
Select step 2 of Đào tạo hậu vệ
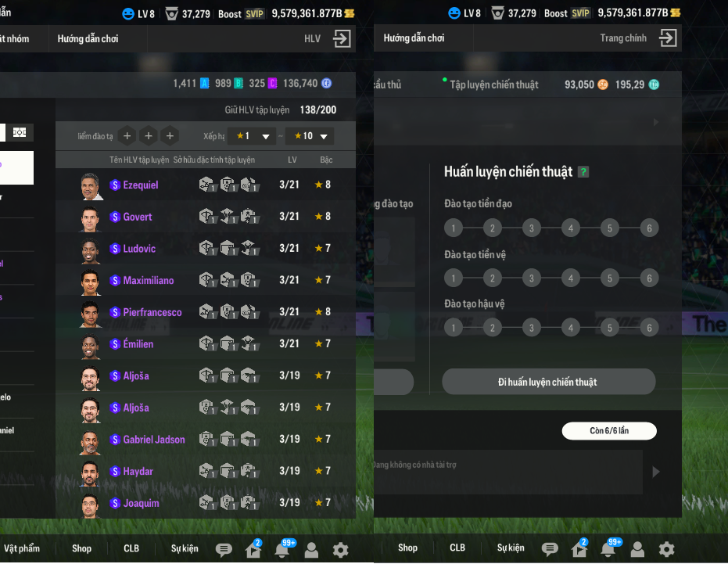[x=493, y=328]
